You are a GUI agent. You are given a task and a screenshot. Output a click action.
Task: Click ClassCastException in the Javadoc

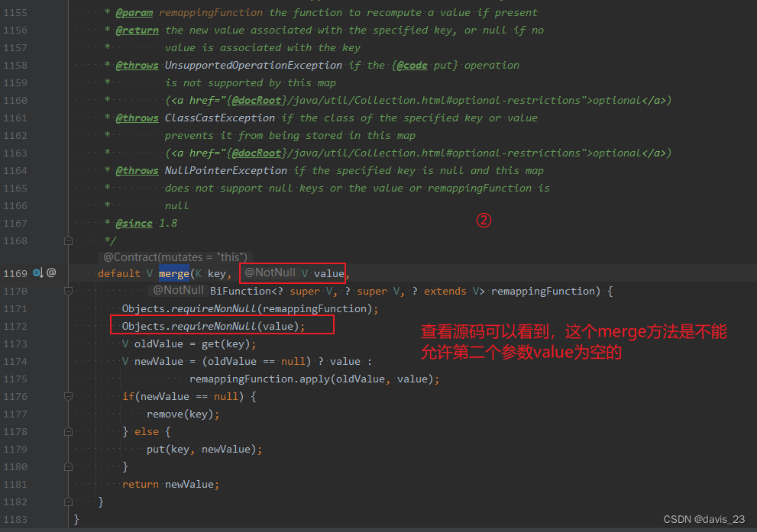pos(220,118)
